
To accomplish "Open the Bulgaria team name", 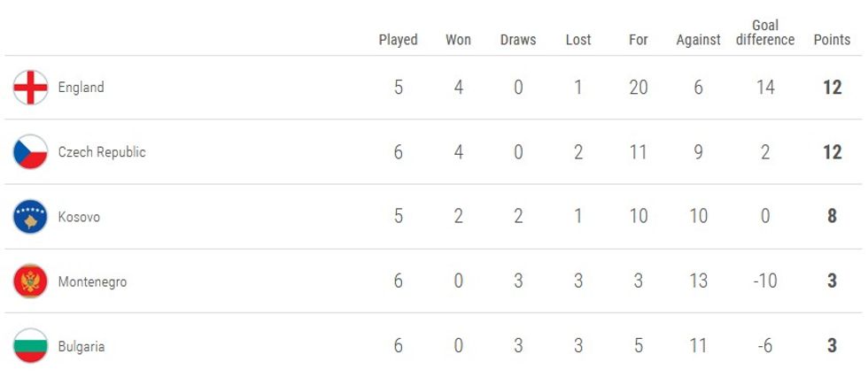I will (81, 347).
